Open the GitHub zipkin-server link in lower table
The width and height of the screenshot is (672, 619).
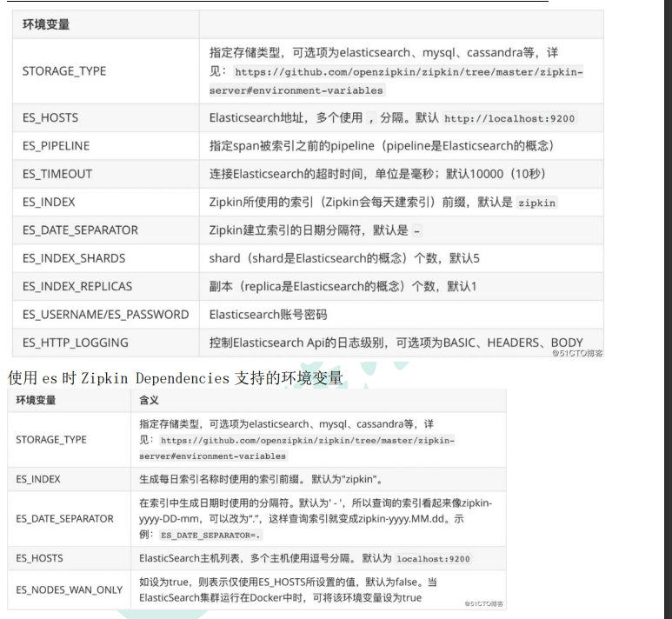click(297, 448)
